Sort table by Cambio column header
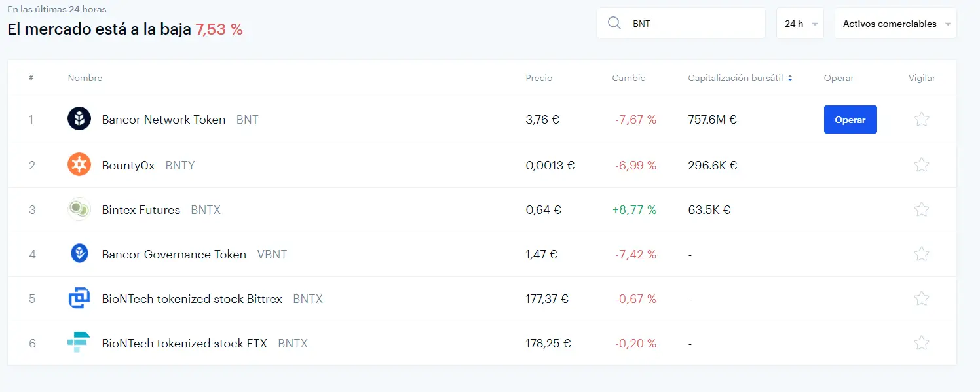Image resolution: width=980 pixels, height=392 pixels. coord(629,79)
